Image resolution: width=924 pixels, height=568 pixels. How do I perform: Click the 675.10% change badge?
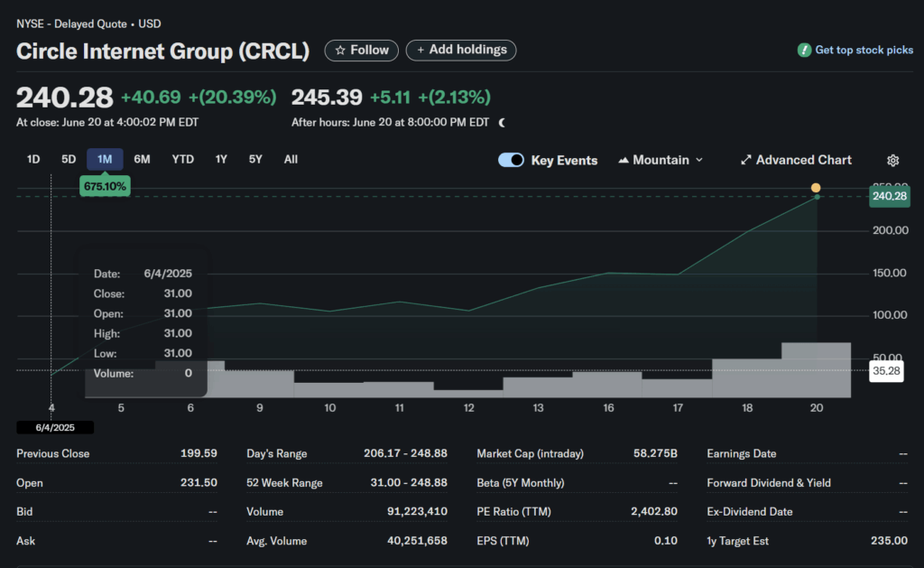[105, 186]
